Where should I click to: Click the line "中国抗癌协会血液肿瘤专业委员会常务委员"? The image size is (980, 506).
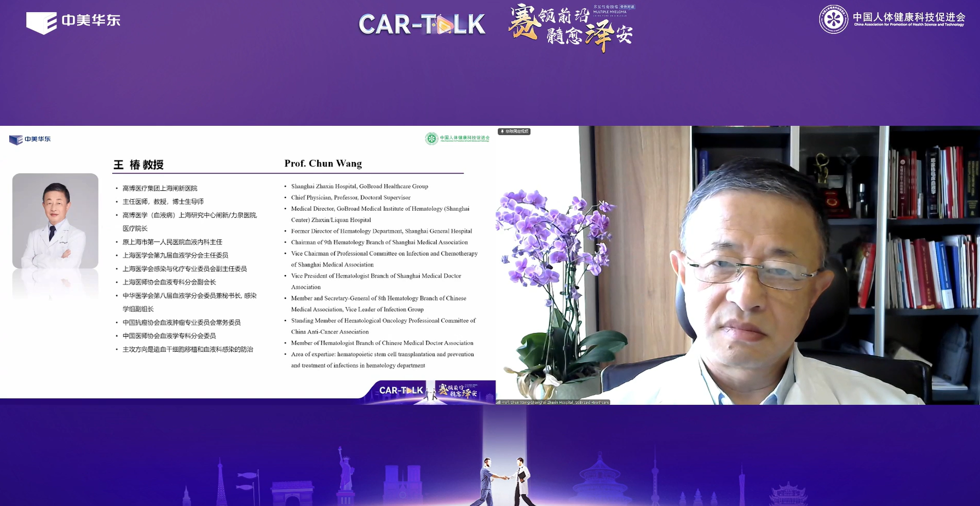tap(182, 323)
